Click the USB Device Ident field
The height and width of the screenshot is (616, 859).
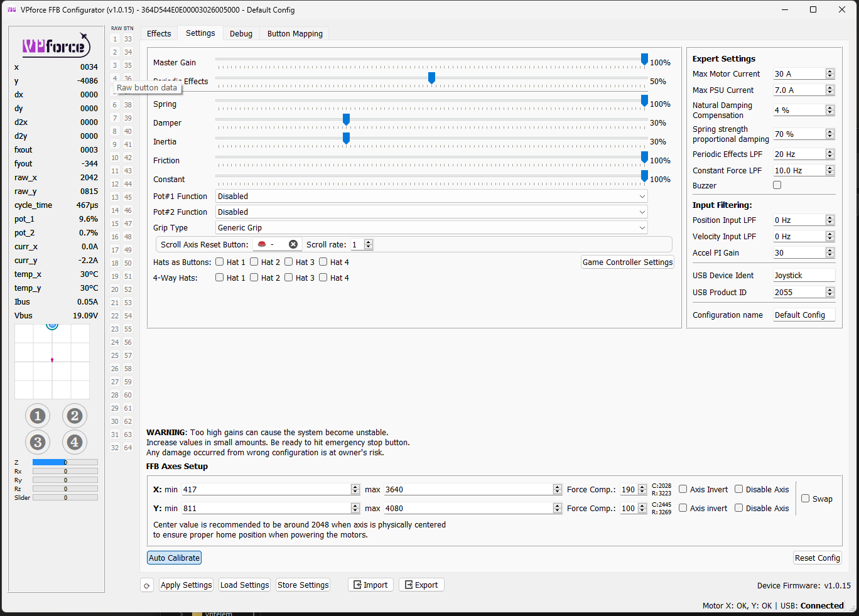click(x=804, y=275)
